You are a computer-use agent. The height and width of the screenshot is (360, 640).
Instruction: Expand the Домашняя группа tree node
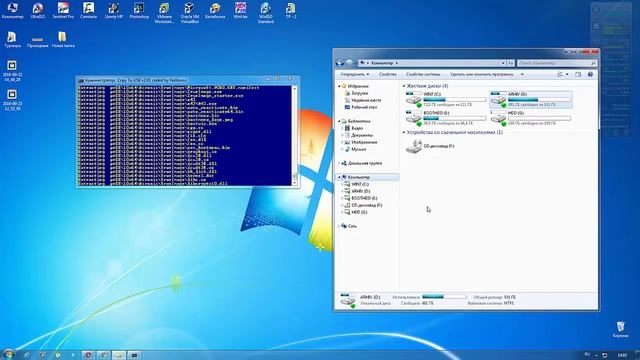[x=339, y=163]
